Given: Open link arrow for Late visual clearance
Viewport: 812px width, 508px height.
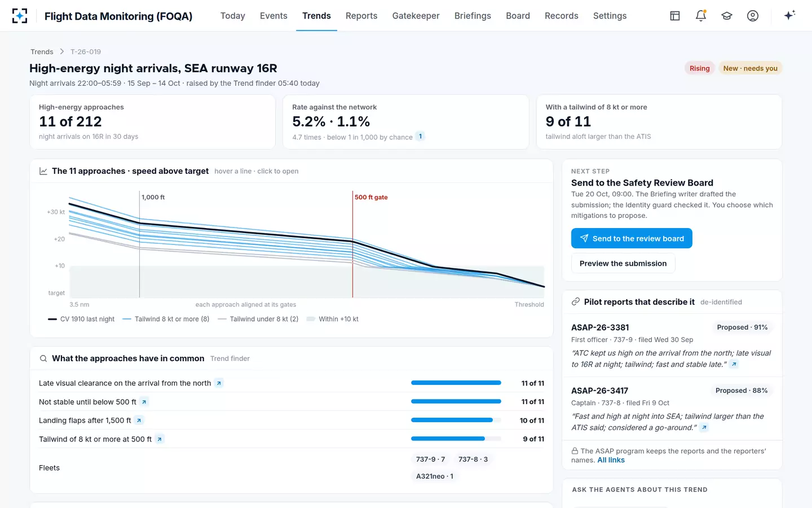Looking at the screenshot, I should pyautogui.click(x=219, y=383).
